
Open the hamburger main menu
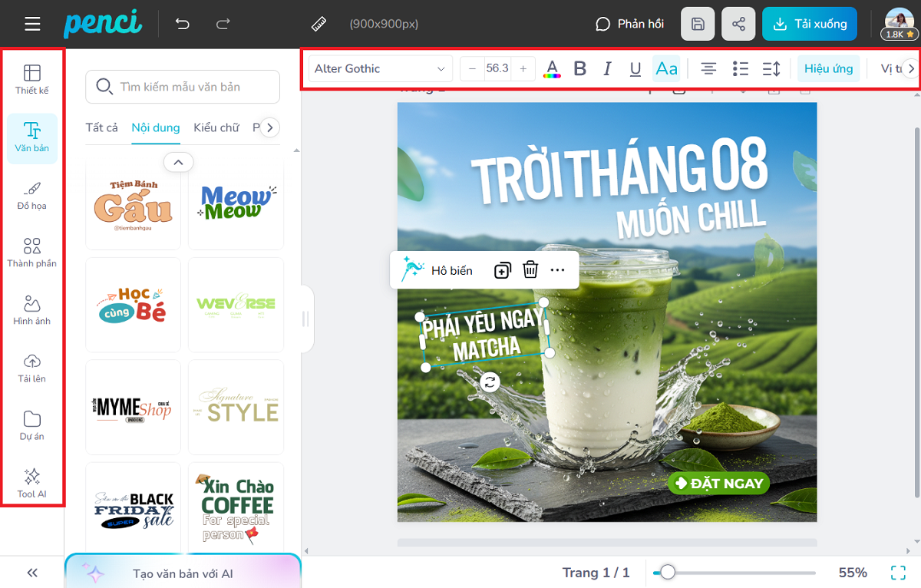[x=32, y=24]
